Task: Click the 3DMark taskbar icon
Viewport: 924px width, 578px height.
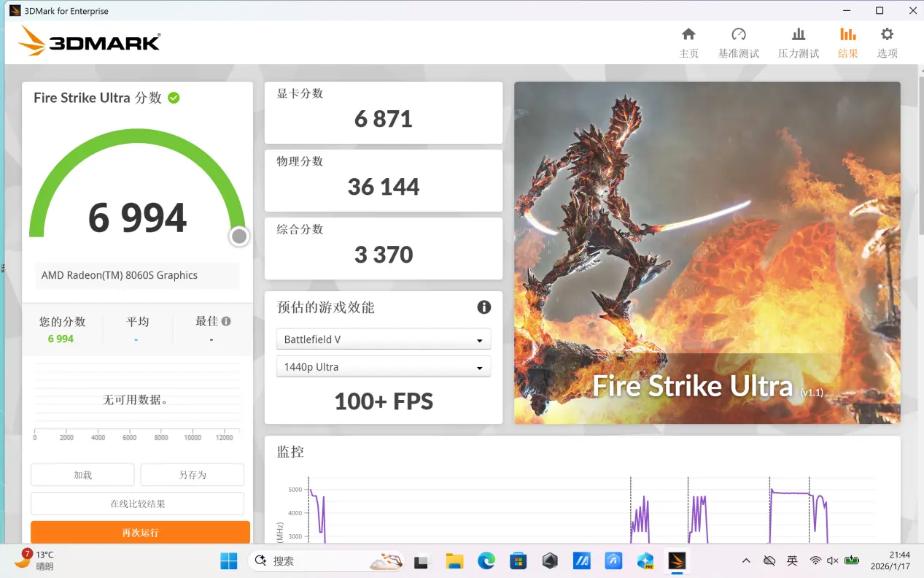Action: click(677, 560)
